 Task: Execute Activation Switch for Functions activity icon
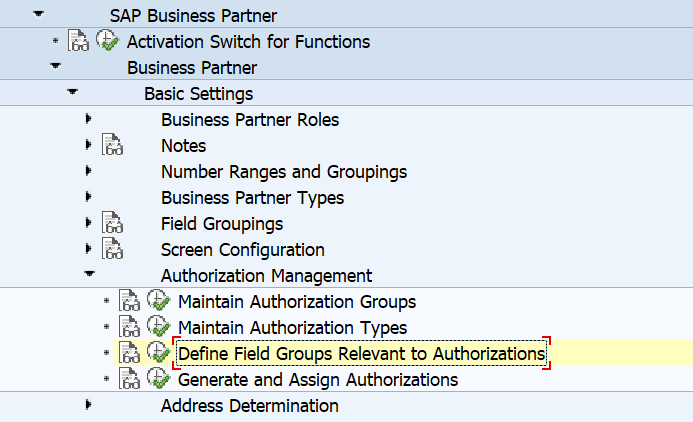coord(107,40)
